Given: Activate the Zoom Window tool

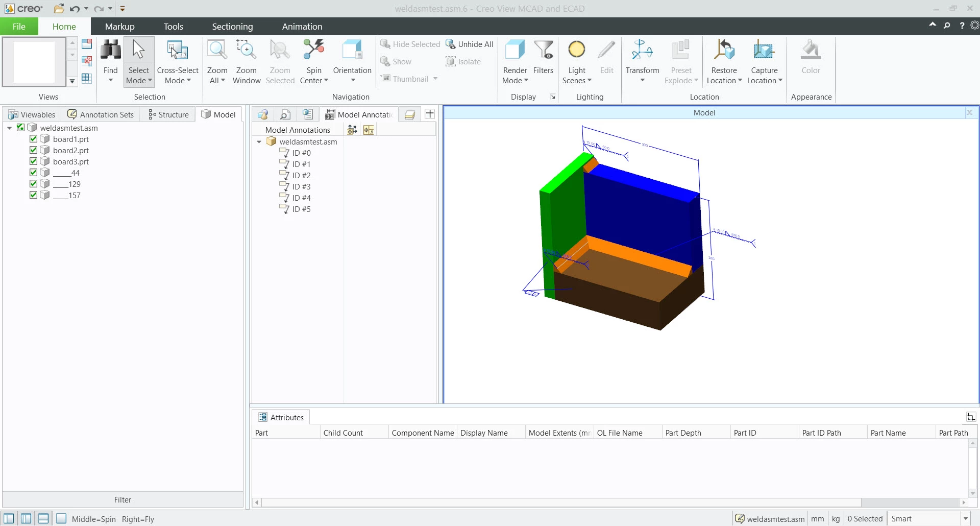Looking at the screenshot, I should (247, 61).
